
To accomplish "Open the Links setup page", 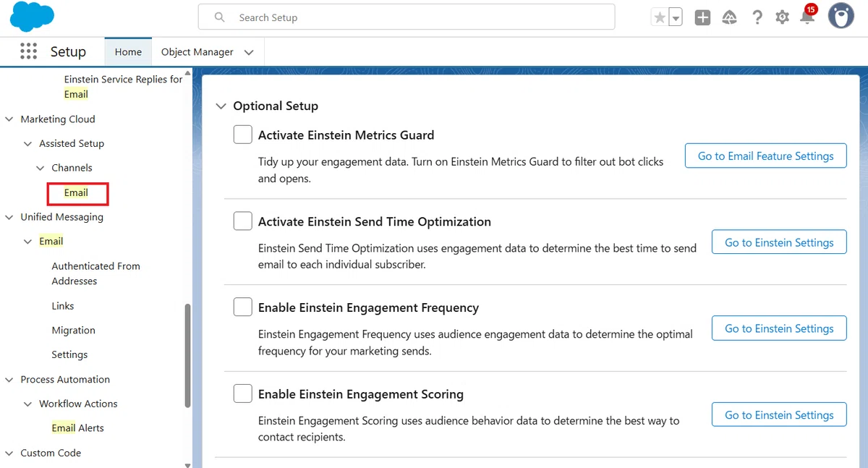I will coord(63,306).
